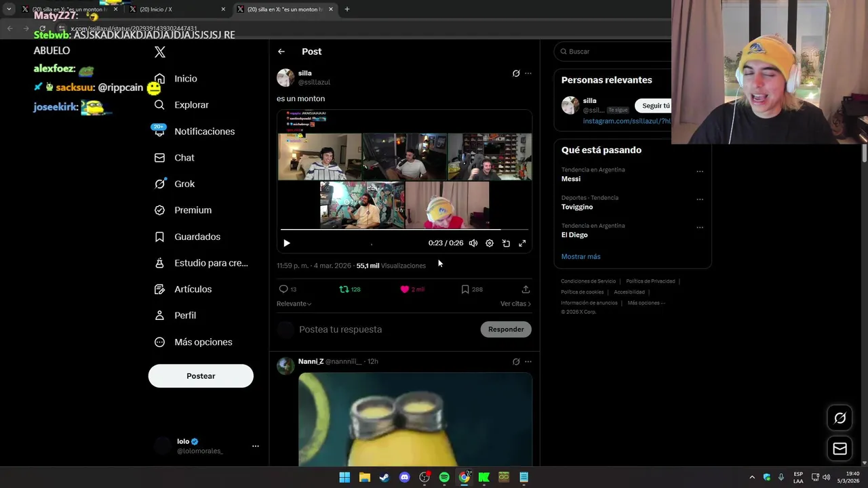Click the share icon on post
This screenshot has height=488, width=868.
(x=526, y=289)
